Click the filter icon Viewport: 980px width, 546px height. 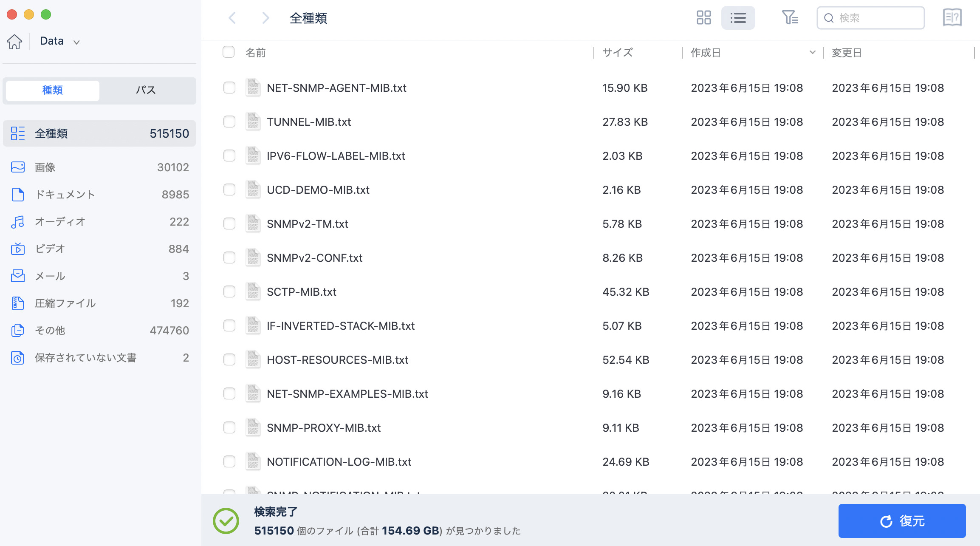pos(788,18)
